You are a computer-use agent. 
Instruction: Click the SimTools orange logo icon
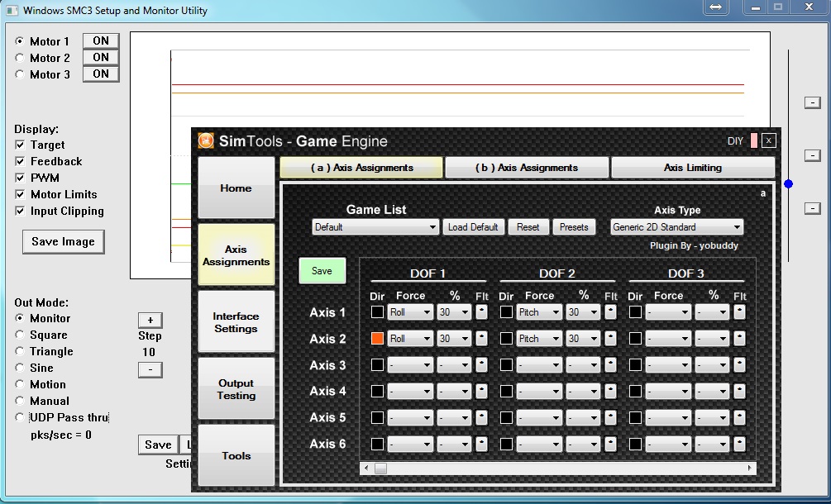pyautogui.click(x=206, y=140)
